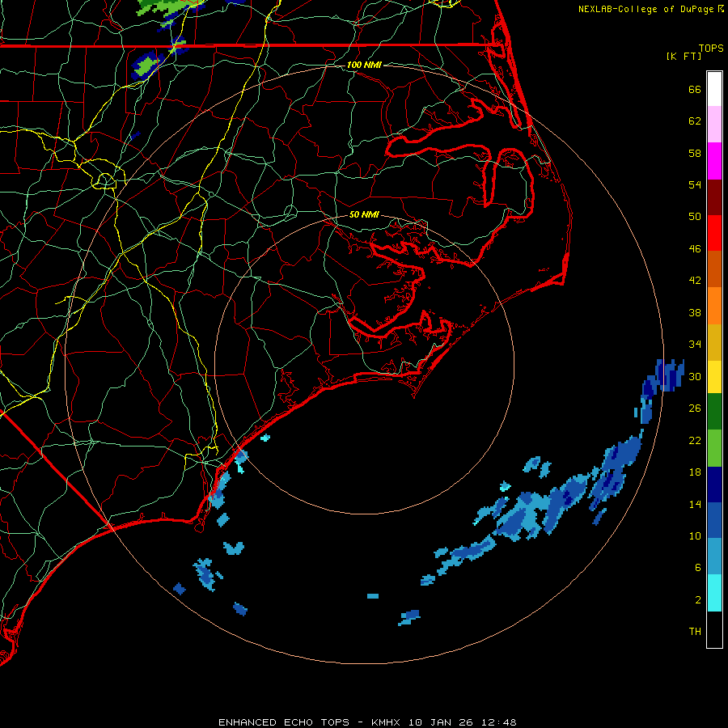Image resolution: width=728 pixels, height=728 pixels.
Task: Click the '58' legend value
Action: tap(695, 153)
